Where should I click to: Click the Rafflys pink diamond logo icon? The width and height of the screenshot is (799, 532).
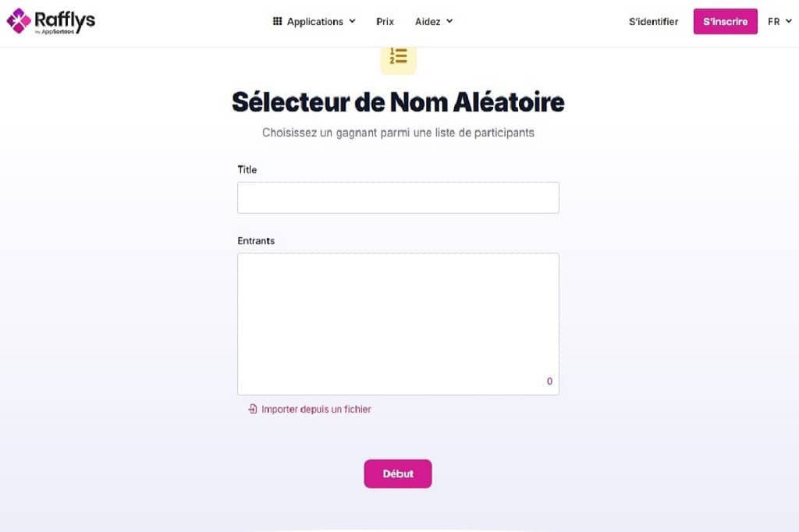coord(20,21)
